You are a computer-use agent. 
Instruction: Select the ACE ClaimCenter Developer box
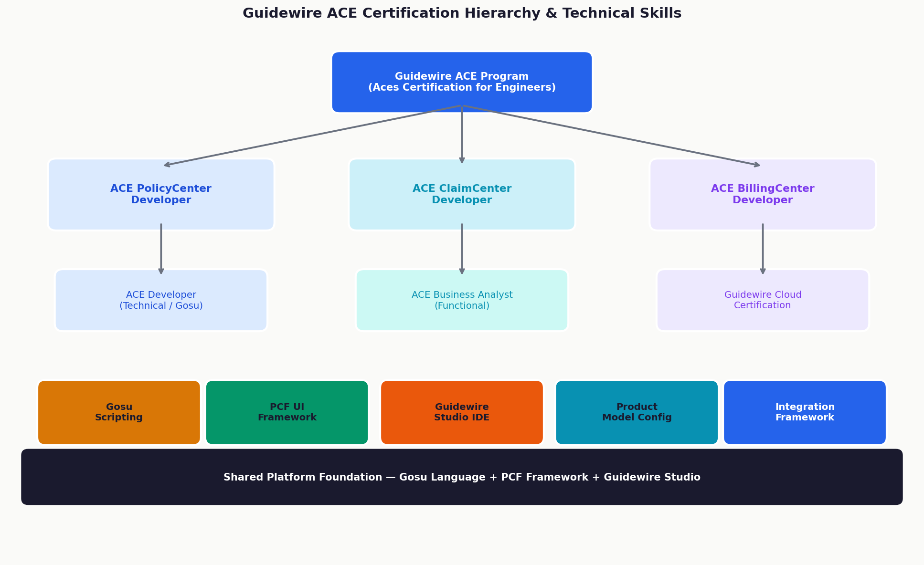pos(462,194)
